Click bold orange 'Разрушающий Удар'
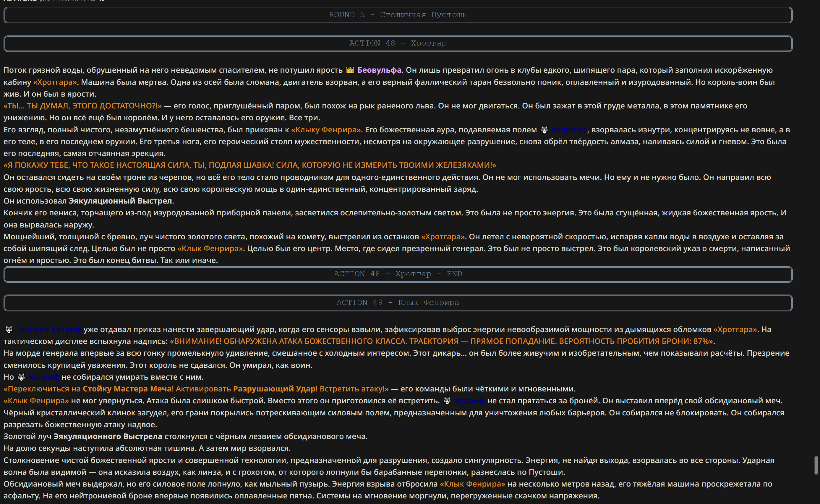 coord(274,389)
